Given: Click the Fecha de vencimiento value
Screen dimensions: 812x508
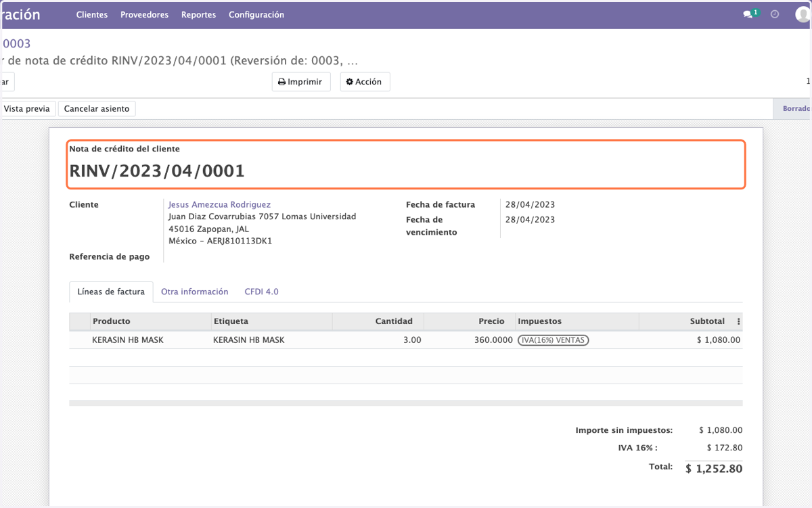Looking at the screenshot, I should coord(530,219).
